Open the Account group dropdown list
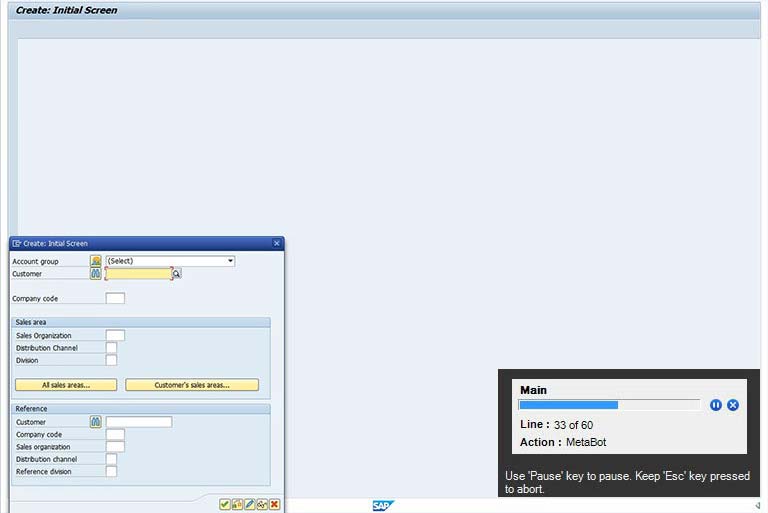The height and width of the screenshot is (513, 768). pyautogui.click(x=230, y=261)
